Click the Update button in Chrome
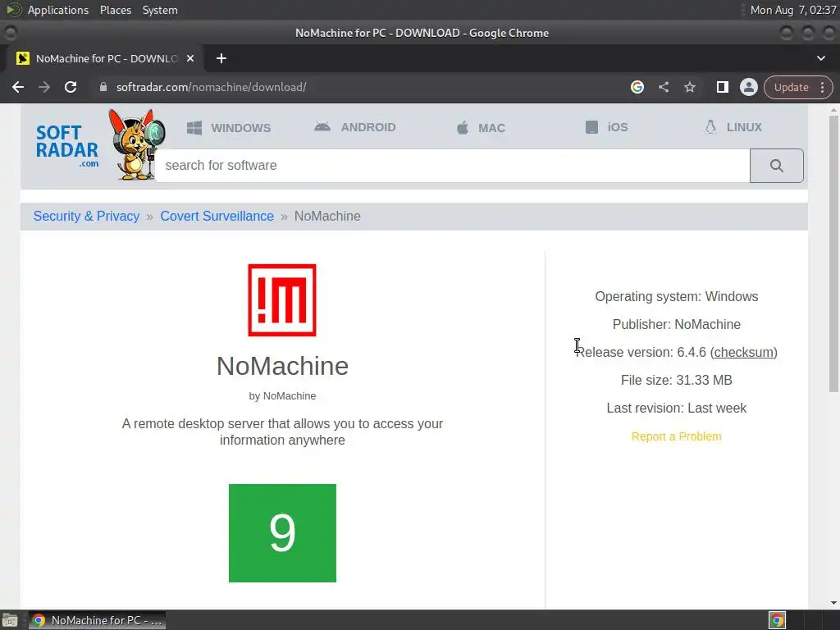 [x=791, y=87]
